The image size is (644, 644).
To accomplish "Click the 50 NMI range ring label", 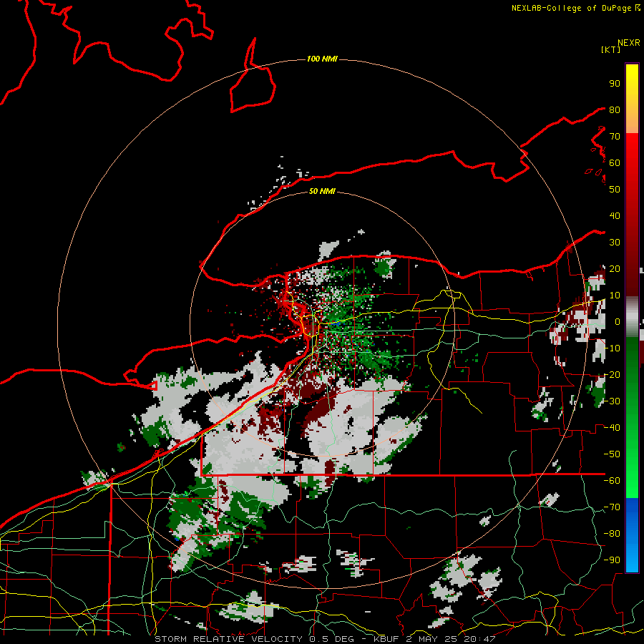I will [322, 191].
